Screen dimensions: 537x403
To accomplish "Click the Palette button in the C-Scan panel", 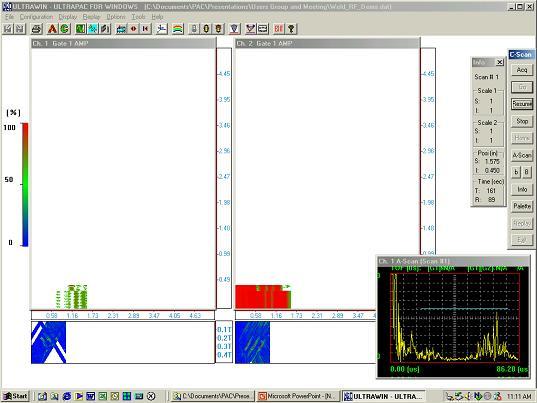I will pyautogui.click(x=522, y=206).
